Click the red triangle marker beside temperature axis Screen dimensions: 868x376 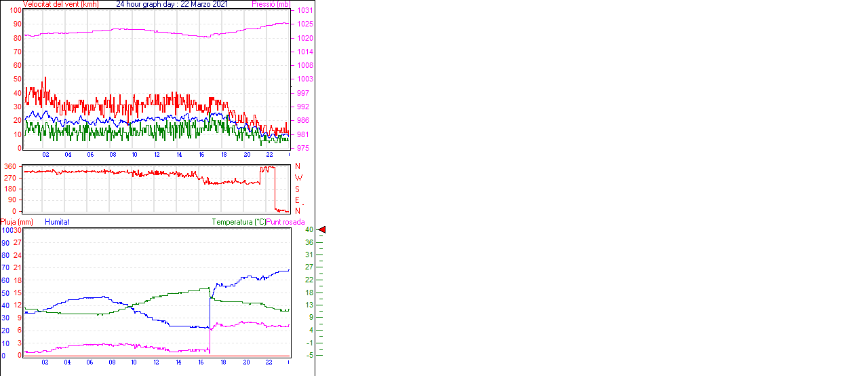tap(322, 230)
